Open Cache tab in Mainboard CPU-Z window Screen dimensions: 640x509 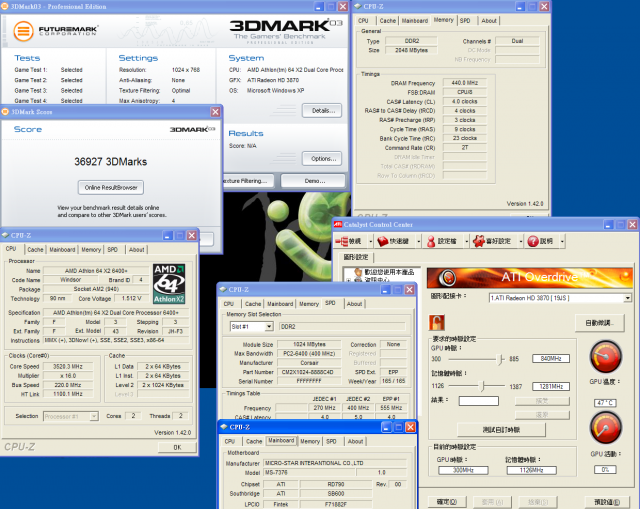(254, 441)
